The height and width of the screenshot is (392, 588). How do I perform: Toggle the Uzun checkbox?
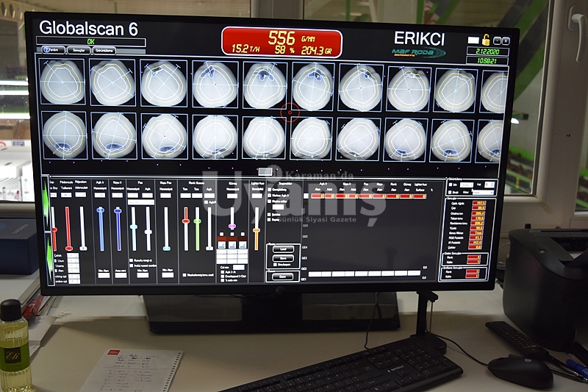coord(56,260)
